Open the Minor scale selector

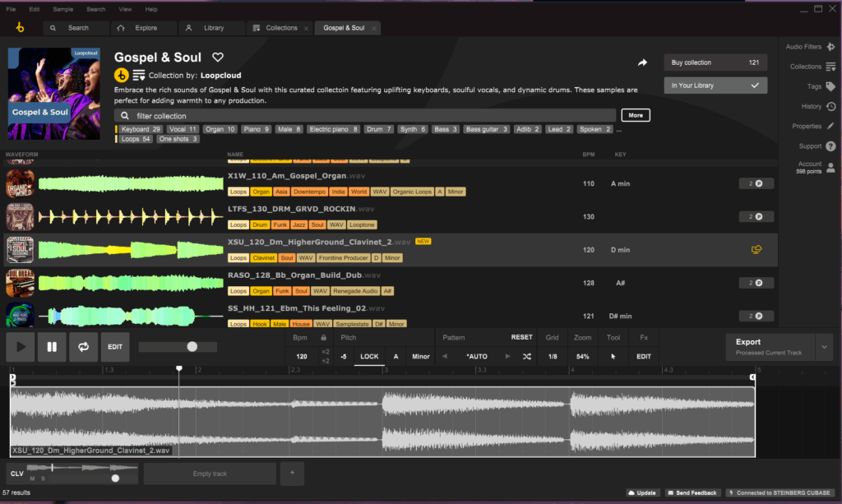point(420,356)
